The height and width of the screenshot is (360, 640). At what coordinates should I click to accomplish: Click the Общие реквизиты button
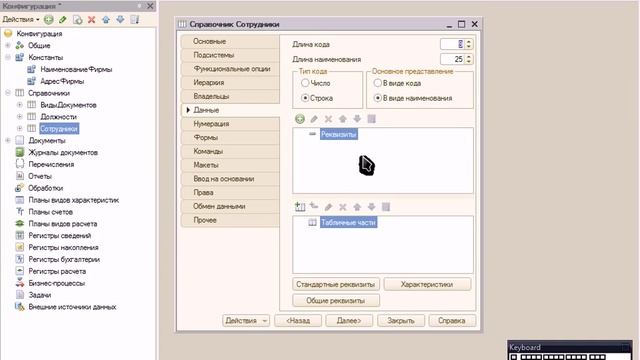click(x=336, y=300)
